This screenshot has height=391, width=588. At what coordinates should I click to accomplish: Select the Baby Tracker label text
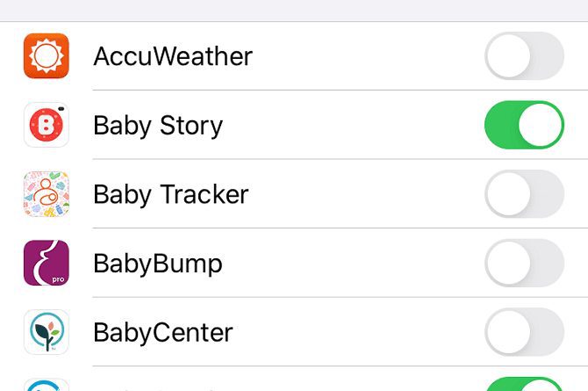[x=170, y=195]
